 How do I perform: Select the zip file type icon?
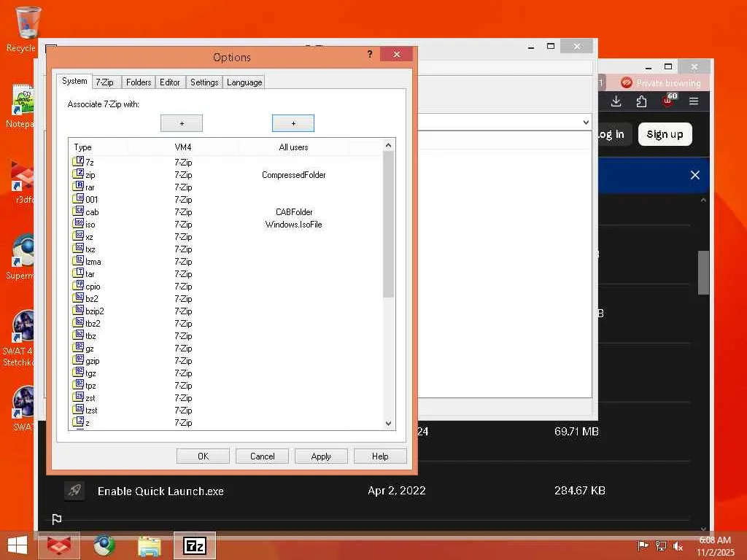point(78,174)
